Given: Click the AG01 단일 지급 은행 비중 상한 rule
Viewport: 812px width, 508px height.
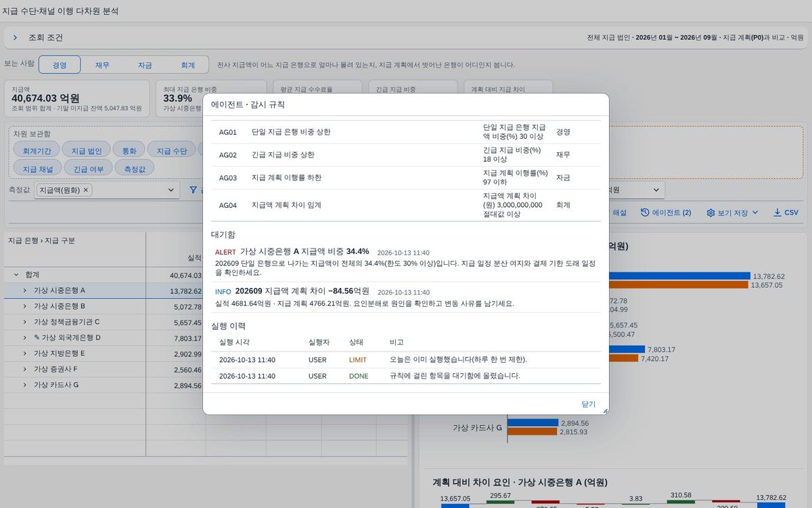Looking at the screenshot, I should [405, 132].
